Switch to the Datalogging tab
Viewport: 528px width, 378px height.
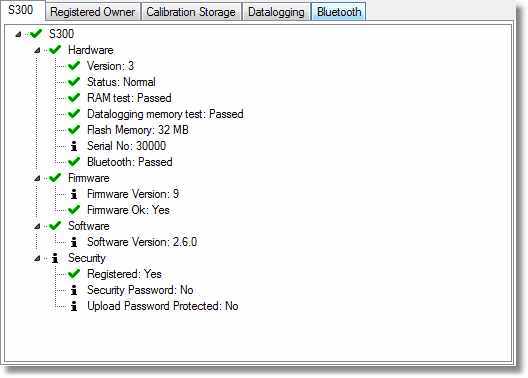276,12
